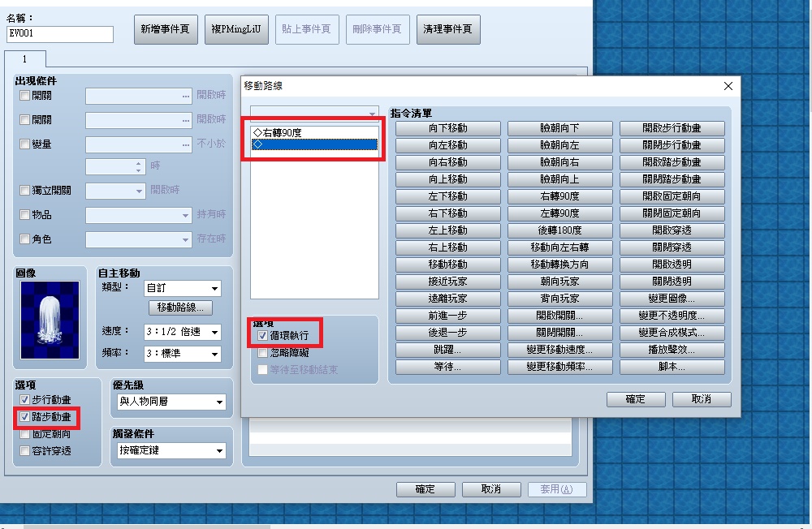812x529 pixels.
Task: Add the 後轉180度 command
Action: click(x=559, y=230)
